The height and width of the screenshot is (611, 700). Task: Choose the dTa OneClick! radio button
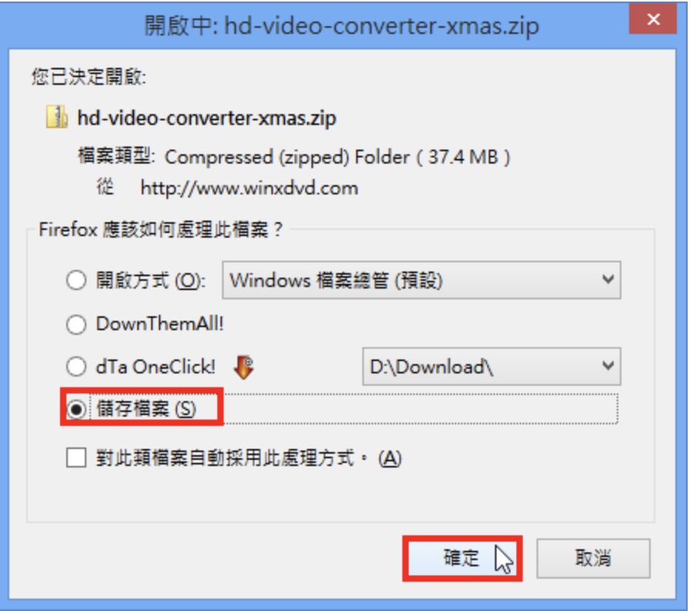click(76, 366)
